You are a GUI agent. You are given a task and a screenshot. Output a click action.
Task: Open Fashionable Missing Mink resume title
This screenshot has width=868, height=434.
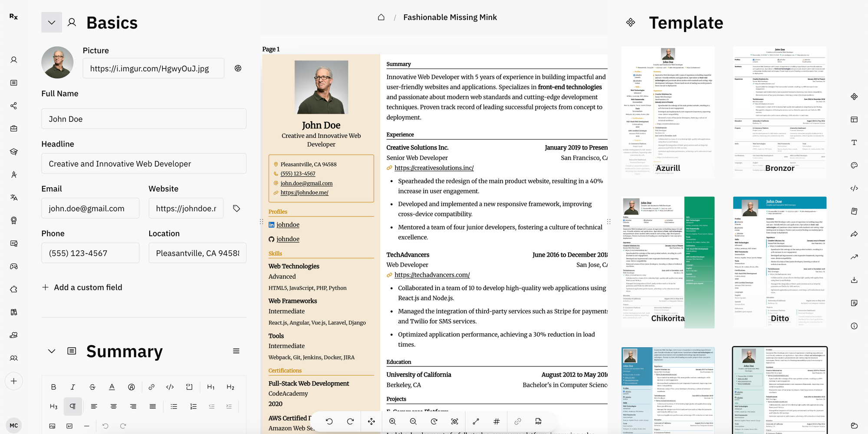450,17
